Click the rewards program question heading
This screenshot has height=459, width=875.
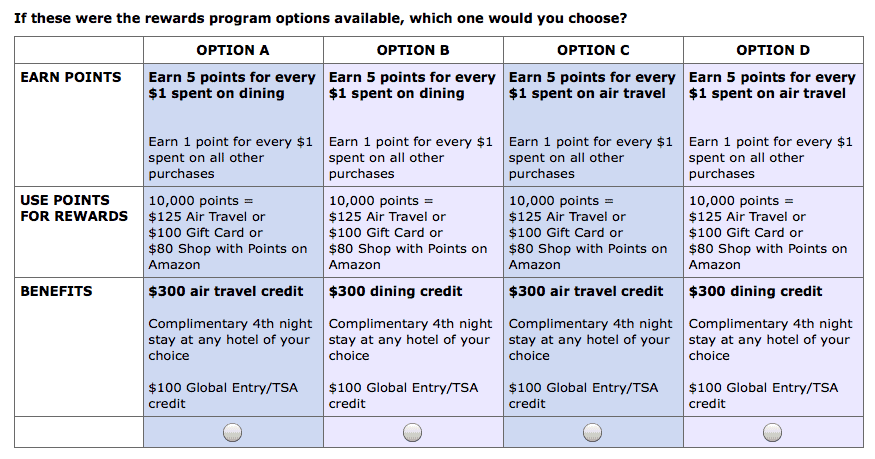pyautogui.click(x=320, y=18)
